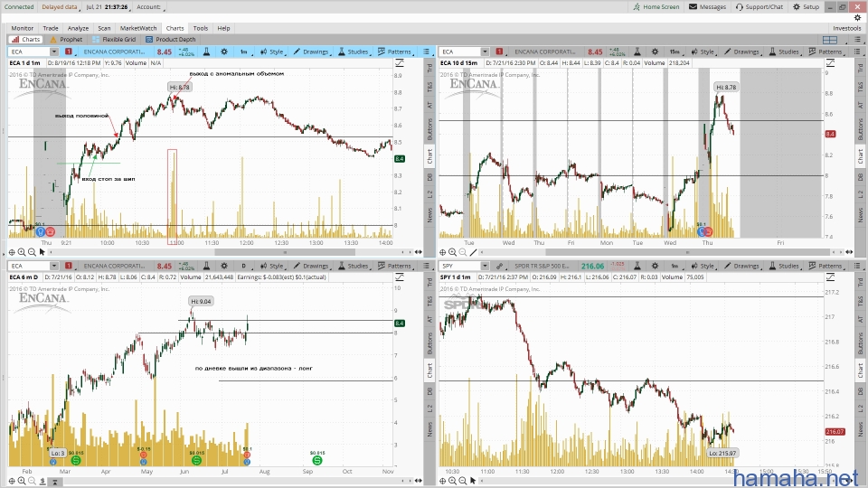Open Edit studies flask in ECA 1m chart
The image size is (868, 488).
point(206,52)
